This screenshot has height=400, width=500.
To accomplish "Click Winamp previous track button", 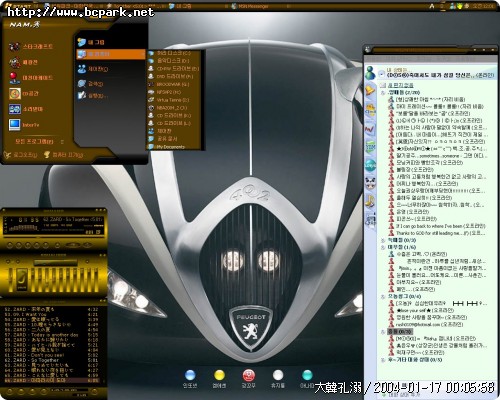I will click(10, 245).
